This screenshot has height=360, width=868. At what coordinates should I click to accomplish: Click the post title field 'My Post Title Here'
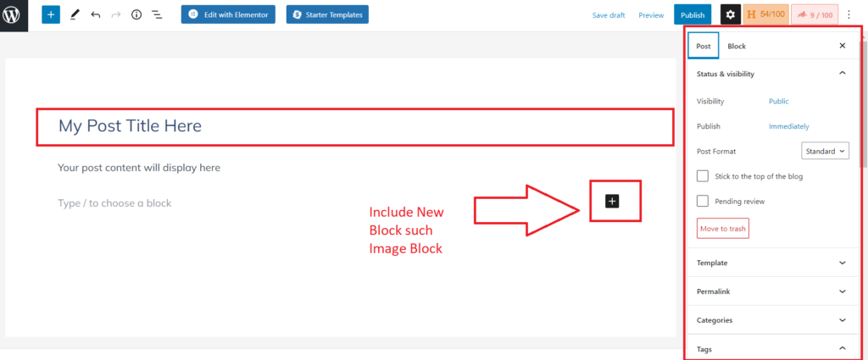[355, 126]
